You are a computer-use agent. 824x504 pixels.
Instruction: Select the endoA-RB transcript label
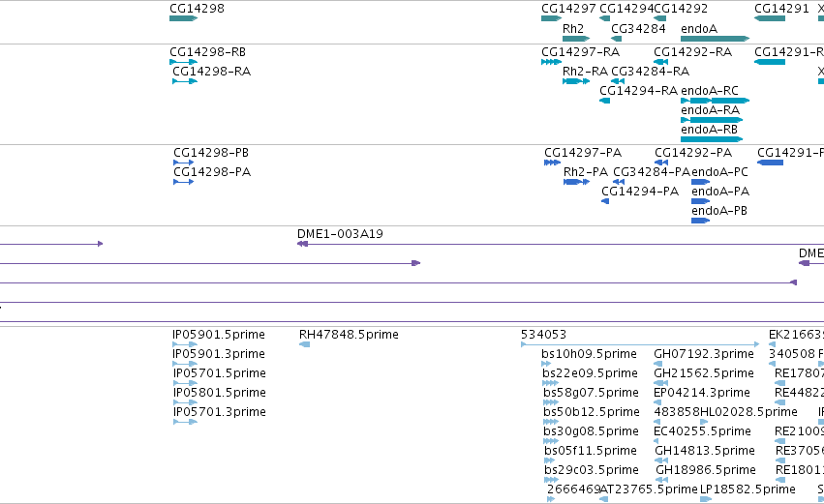pyautogui.click(x=709, y=130)
